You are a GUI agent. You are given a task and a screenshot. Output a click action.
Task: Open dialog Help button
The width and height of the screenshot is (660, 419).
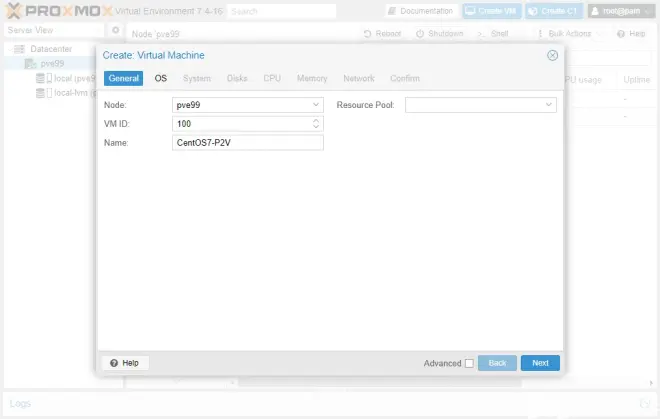[125, 363]
